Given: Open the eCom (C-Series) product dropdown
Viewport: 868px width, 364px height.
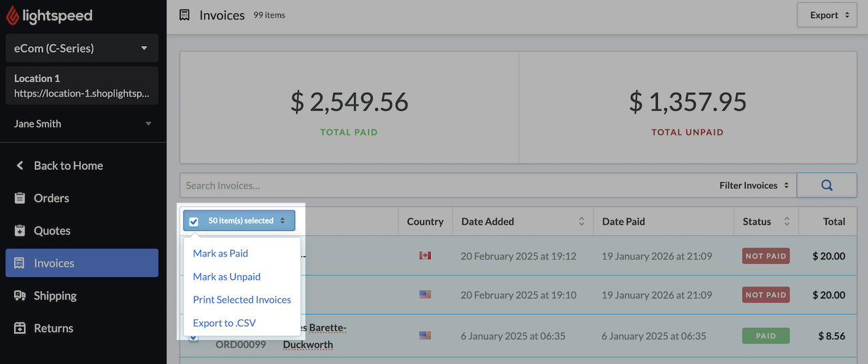Looking at the screenshot, I should (x=81, y=48).
